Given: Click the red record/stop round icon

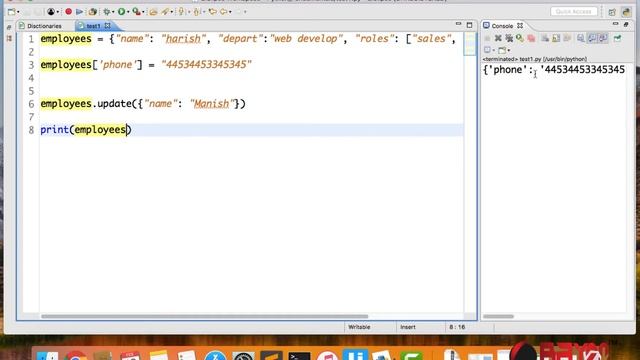Looking at the screenshot, I should 69,12.
